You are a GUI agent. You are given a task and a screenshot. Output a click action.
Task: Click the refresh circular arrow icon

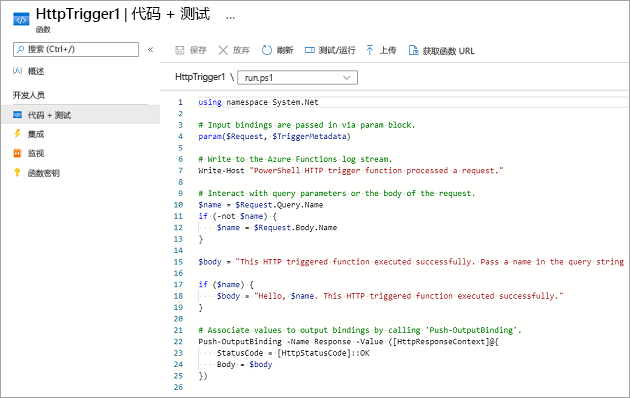tap(267, 50)
